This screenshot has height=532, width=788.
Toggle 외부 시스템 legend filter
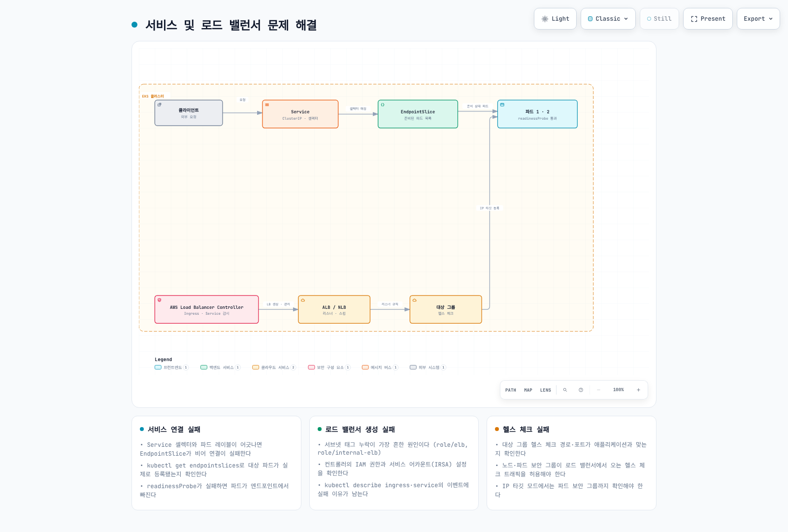pyautogui.click(x=428, y=367)
